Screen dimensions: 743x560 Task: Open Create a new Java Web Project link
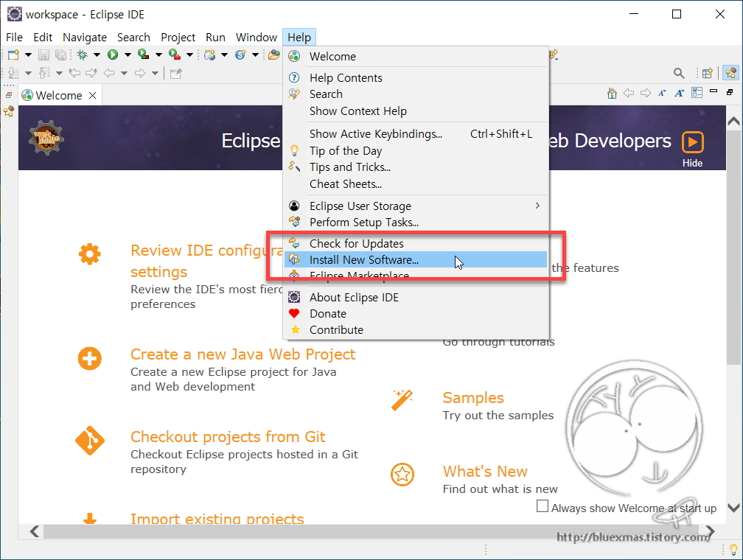(x=243, y=354)
